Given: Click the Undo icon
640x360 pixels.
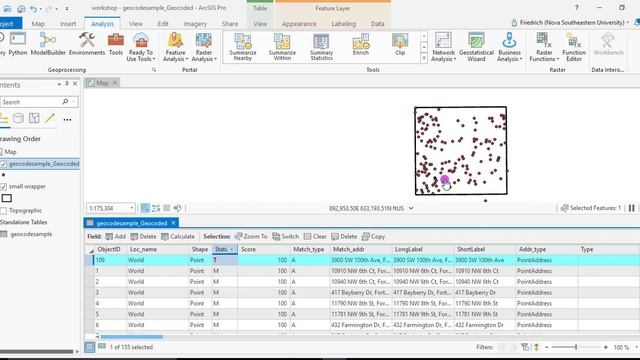Looking at the screenshot, I should [33, 8].
